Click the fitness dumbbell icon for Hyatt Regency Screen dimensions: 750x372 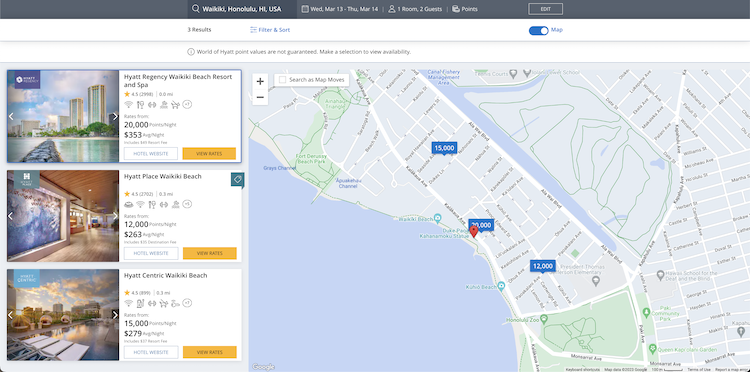152,105
